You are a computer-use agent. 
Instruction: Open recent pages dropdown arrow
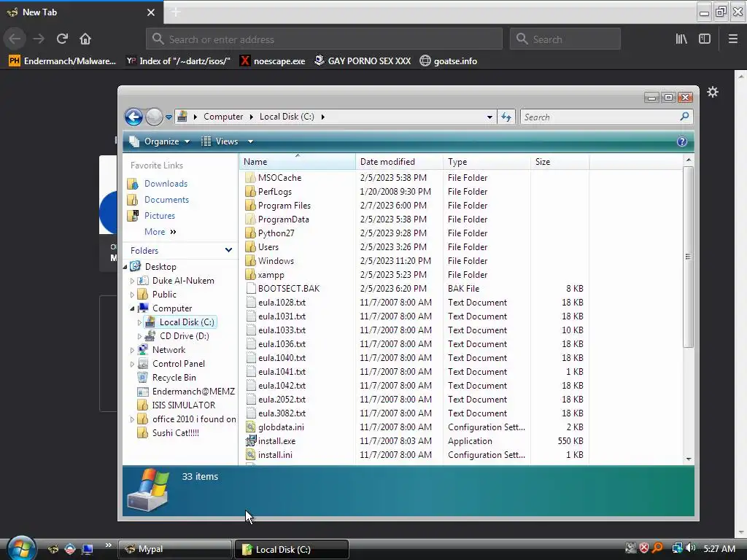point(169,117)
